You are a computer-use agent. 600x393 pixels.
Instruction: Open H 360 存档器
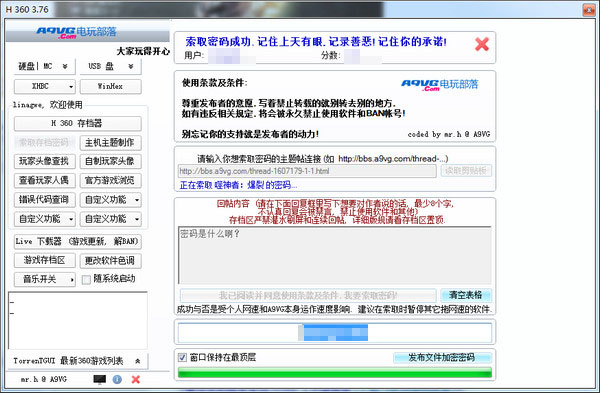click(77, 123)
